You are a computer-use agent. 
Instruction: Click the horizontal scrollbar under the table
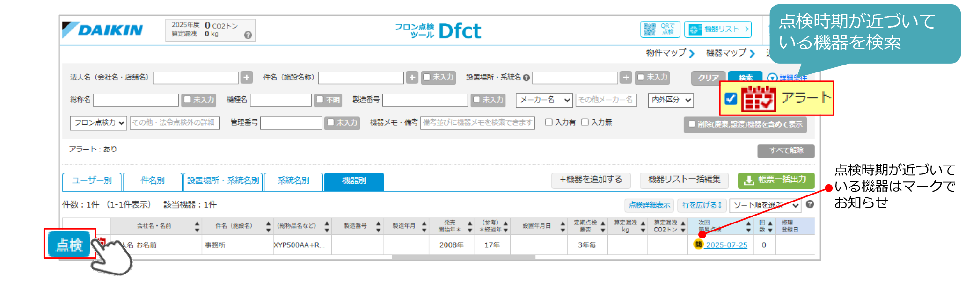[x=463, y=257]
